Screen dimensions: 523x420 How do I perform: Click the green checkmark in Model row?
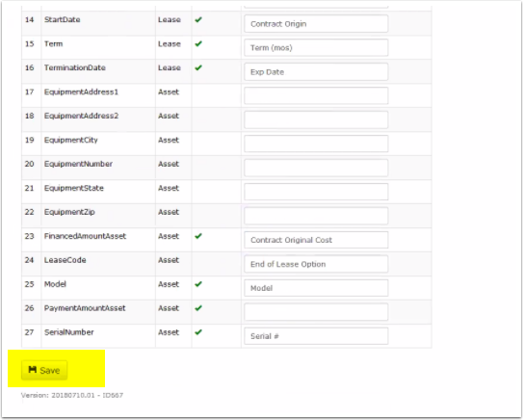(x=198, y=284)
